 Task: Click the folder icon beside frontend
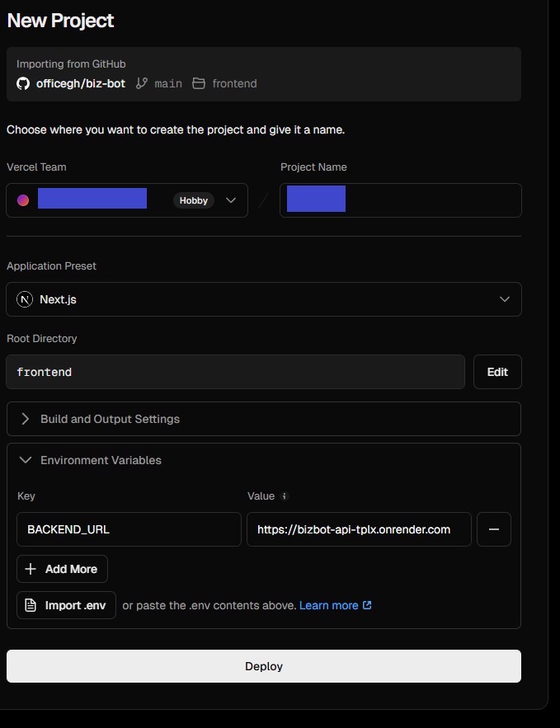coord(199,83)
